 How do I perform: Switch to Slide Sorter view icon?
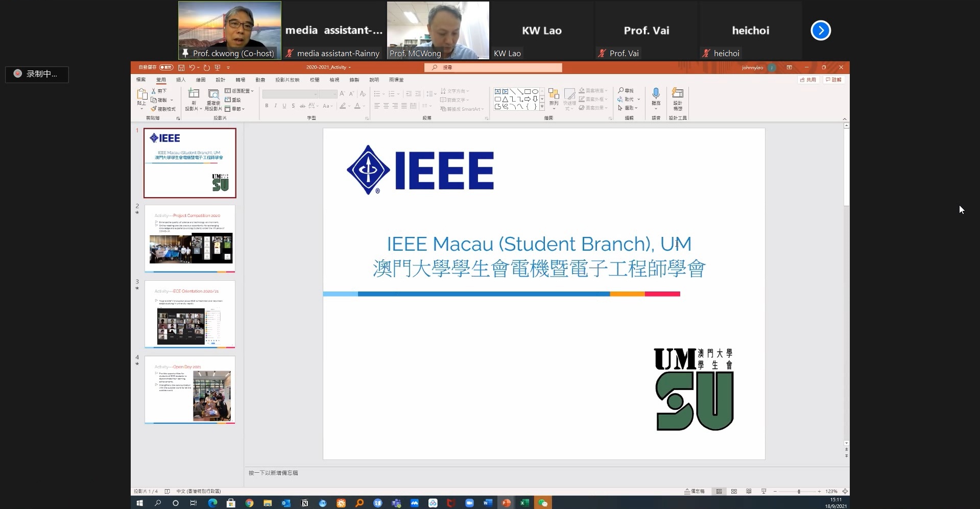tap(734, 491)
